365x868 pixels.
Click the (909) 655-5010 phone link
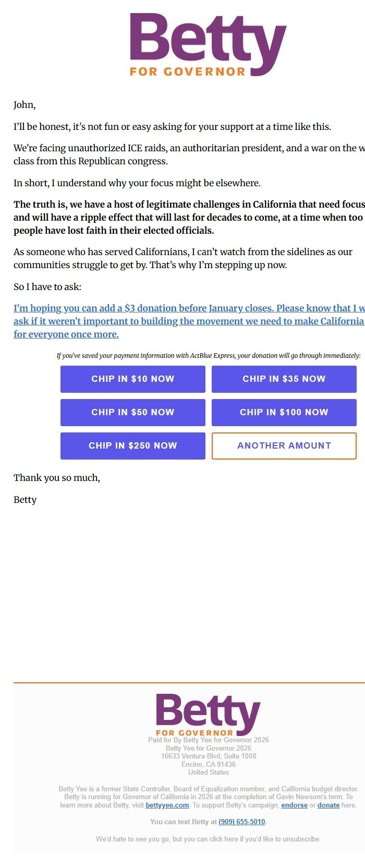click(x=241, y=821)
